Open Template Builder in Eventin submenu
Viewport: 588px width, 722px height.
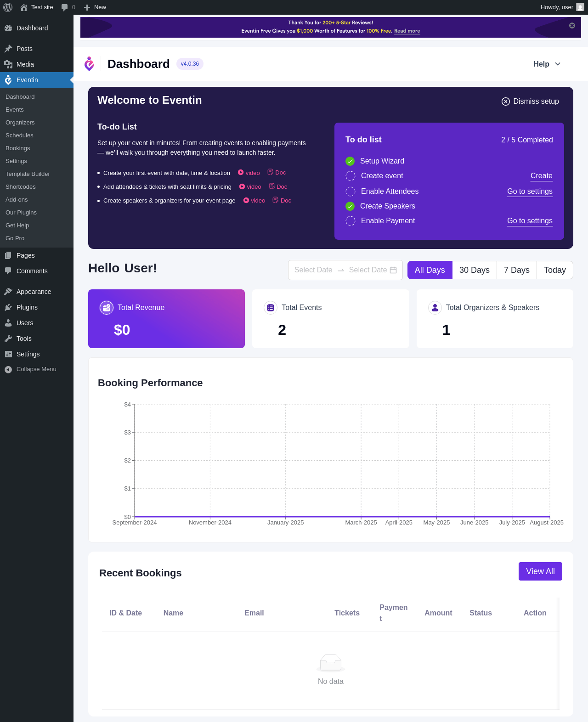(x=28, y=174)
